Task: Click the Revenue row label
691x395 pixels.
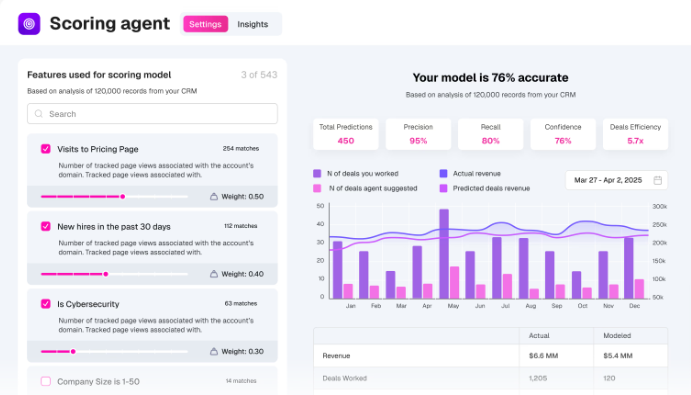Action: point(336,356)
